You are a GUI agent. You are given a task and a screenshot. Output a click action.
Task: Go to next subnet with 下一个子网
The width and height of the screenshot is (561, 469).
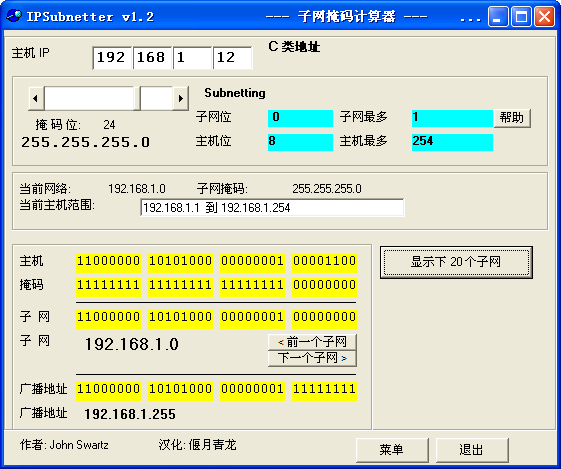coord(312,358)
